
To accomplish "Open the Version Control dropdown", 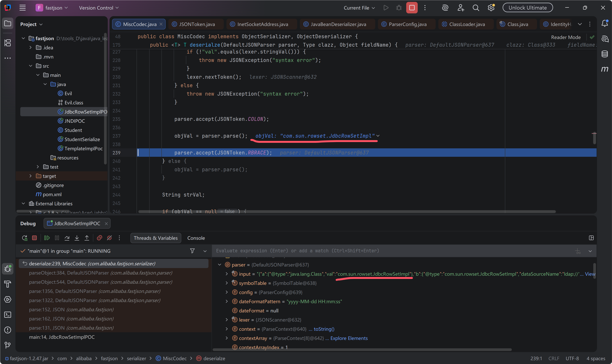I will [99, 8].
